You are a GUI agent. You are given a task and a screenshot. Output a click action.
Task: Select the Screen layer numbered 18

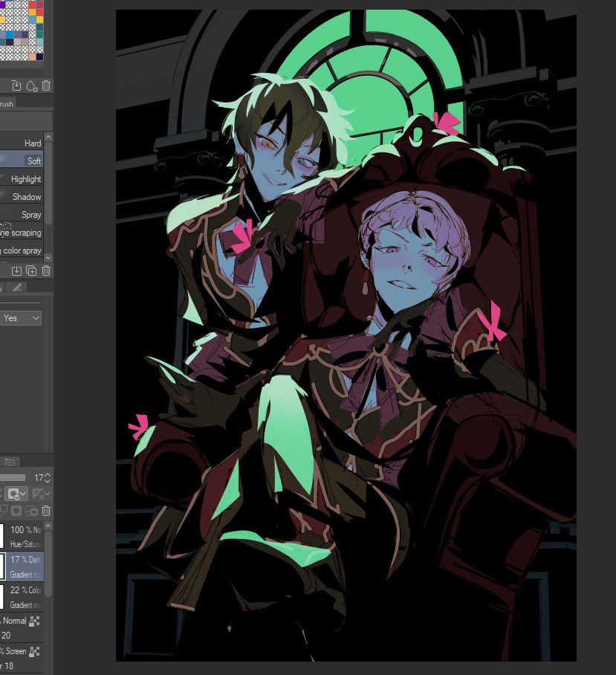pos(22,658)
